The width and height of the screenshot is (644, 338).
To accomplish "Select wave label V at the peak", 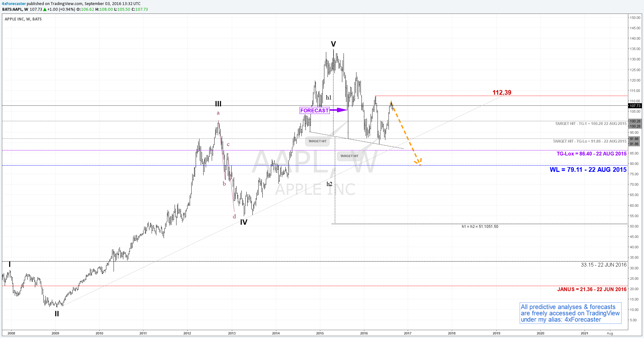I will click(x=333, y=44).
